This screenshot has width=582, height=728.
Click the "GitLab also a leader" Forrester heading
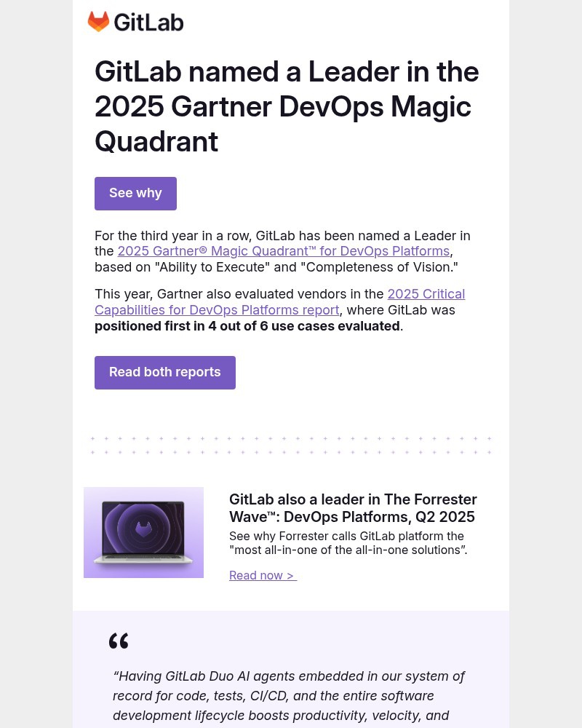[353, 507]
